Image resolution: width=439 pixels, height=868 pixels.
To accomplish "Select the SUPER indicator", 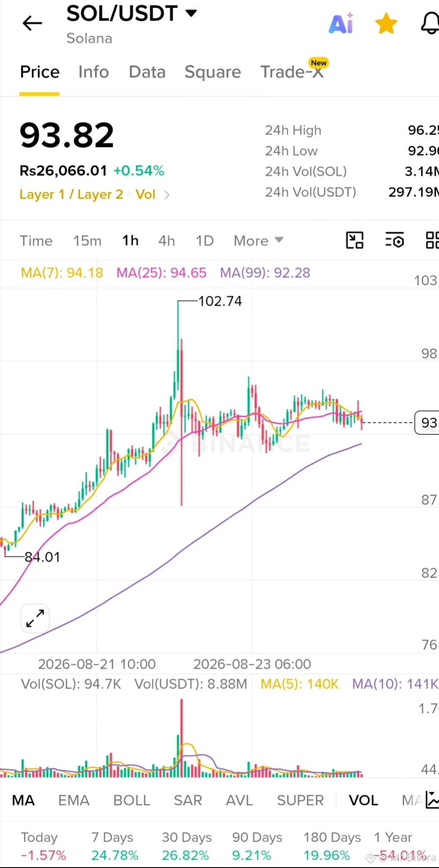I will click(x=300, y=800).
